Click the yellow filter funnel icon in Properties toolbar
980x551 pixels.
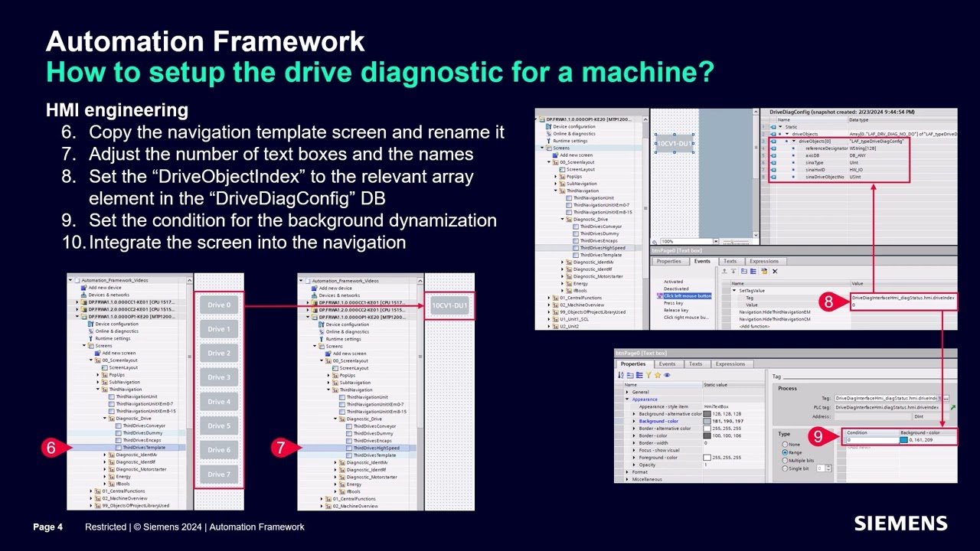point(648,375)
